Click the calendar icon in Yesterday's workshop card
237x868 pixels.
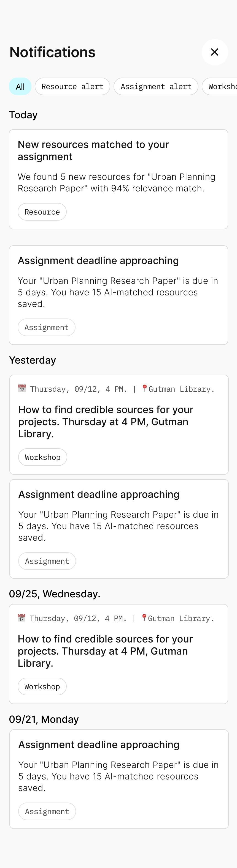22,389
